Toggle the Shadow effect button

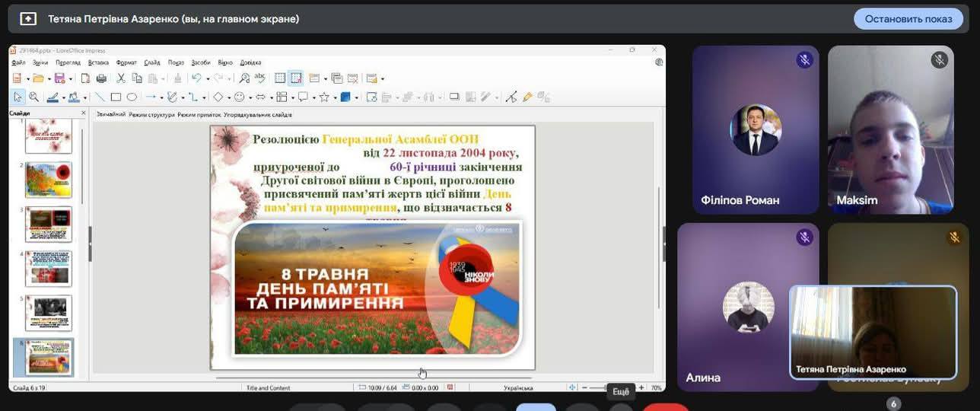(454, 97)
